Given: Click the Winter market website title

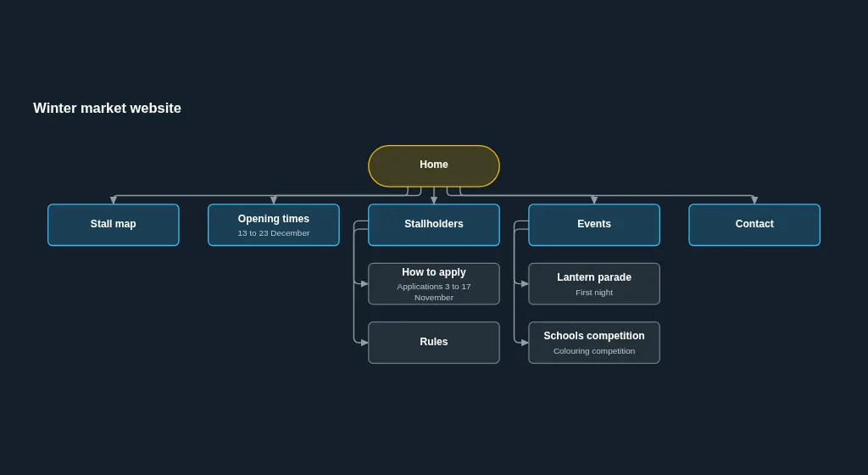Looking at the screenshot, I should (x=107, y=108).
